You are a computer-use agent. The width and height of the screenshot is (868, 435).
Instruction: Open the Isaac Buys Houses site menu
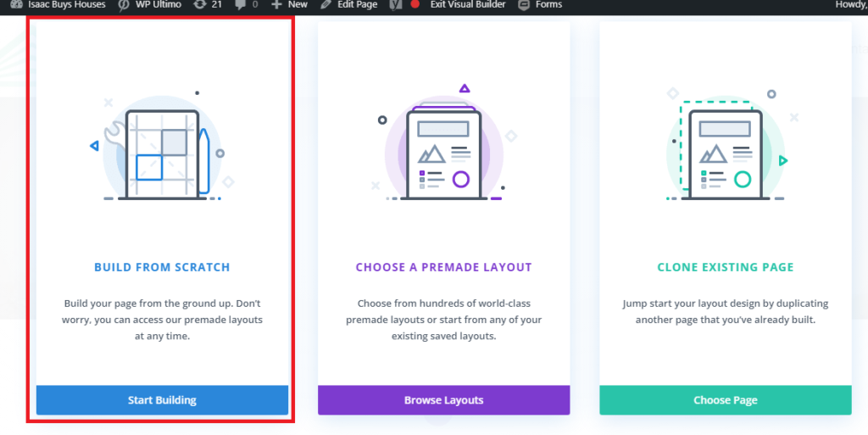click(58, 4)
